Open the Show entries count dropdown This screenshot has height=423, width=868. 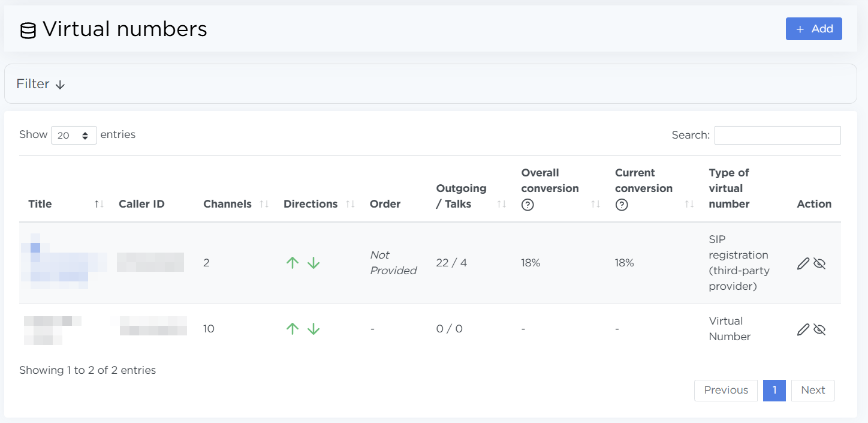[x=74, y=136]
